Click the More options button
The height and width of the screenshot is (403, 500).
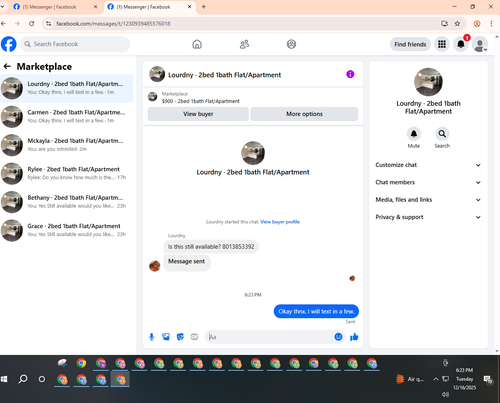pyautogui.click(x=304, y=114)
